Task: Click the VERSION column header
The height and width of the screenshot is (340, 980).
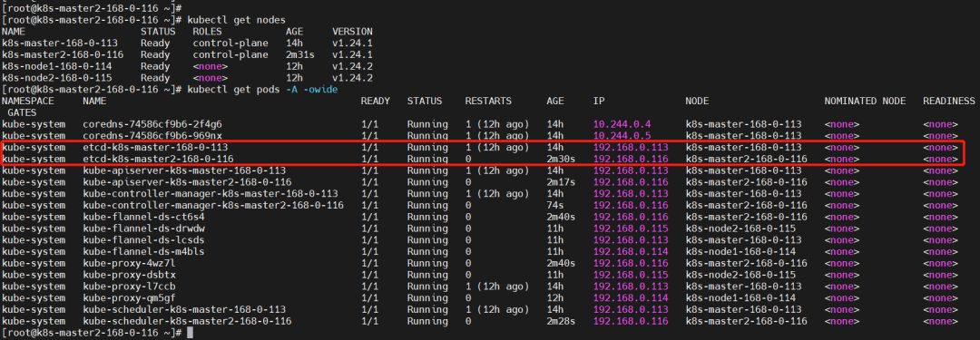Action: click(x=352, y=31)
